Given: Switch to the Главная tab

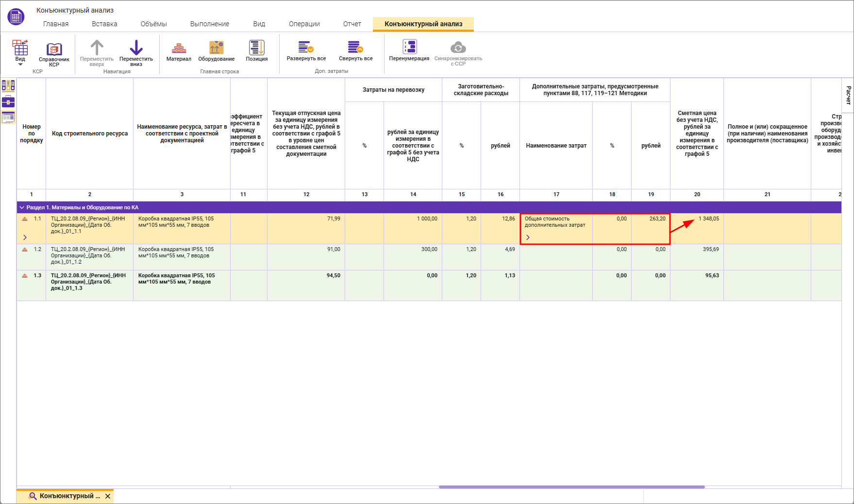Looking at the screenshot, I should [x=56, y=24].
